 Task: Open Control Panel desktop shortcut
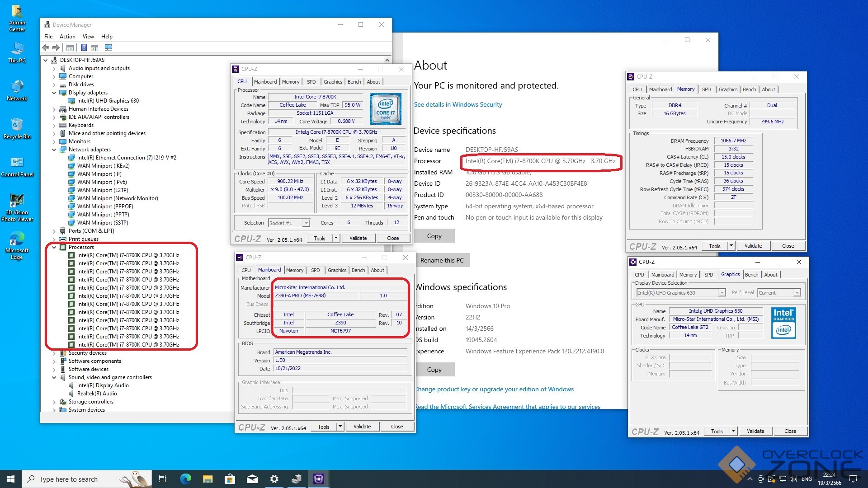(x=17, y=166)
